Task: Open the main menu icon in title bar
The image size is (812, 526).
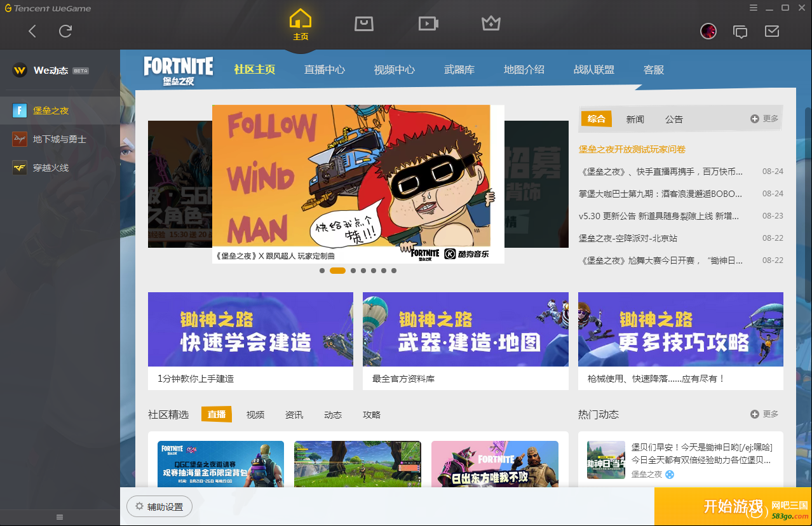Action: tap(754, 8)
